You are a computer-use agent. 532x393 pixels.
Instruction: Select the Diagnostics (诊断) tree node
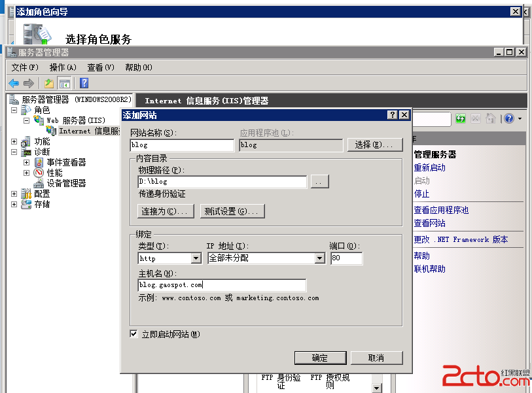coord(42,152)
